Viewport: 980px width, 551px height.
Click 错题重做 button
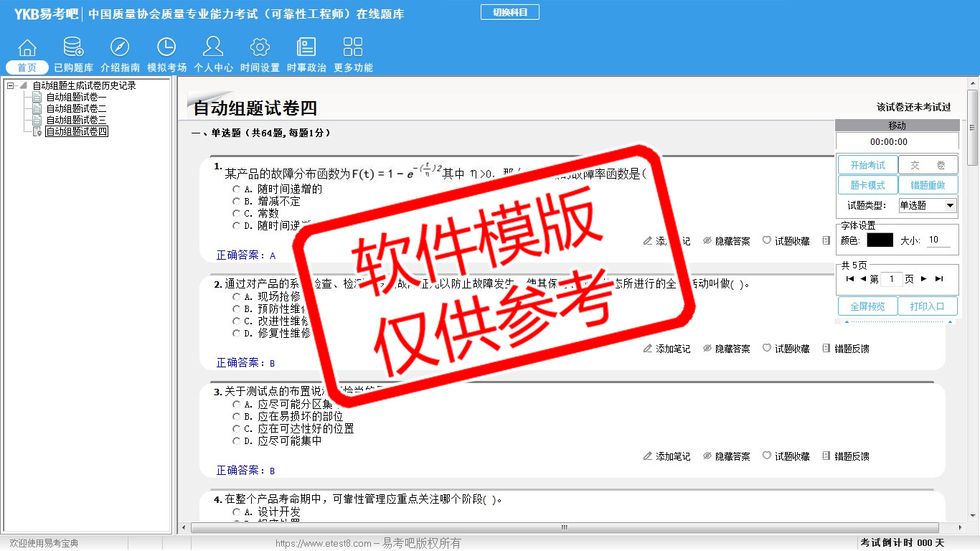tap(928, 185)
